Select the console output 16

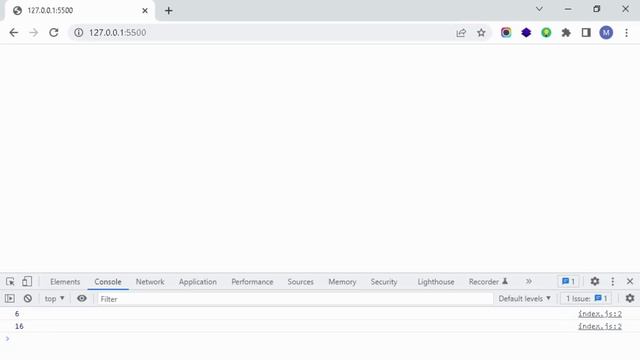[x=19, y=327]
